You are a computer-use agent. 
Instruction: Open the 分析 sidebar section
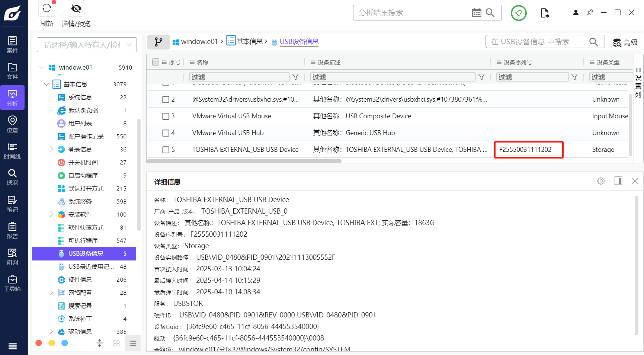tap(12, 97)
